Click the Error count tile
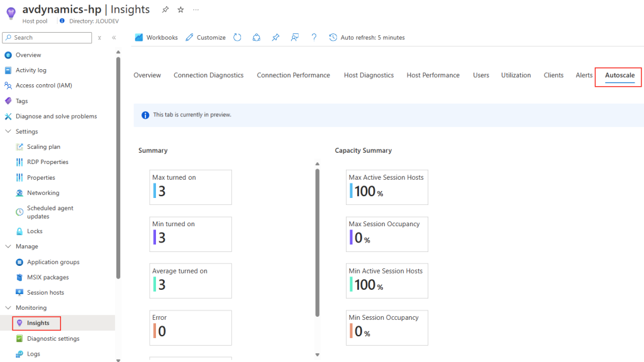 191,327
